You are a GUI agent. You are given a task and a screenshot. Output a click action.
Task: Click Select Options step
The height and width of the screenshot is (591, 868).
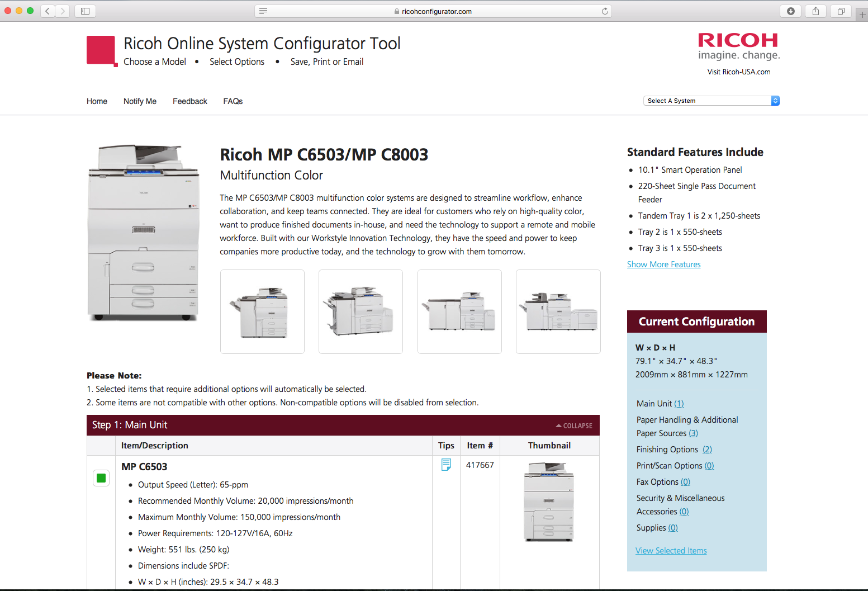coord(237,62)
